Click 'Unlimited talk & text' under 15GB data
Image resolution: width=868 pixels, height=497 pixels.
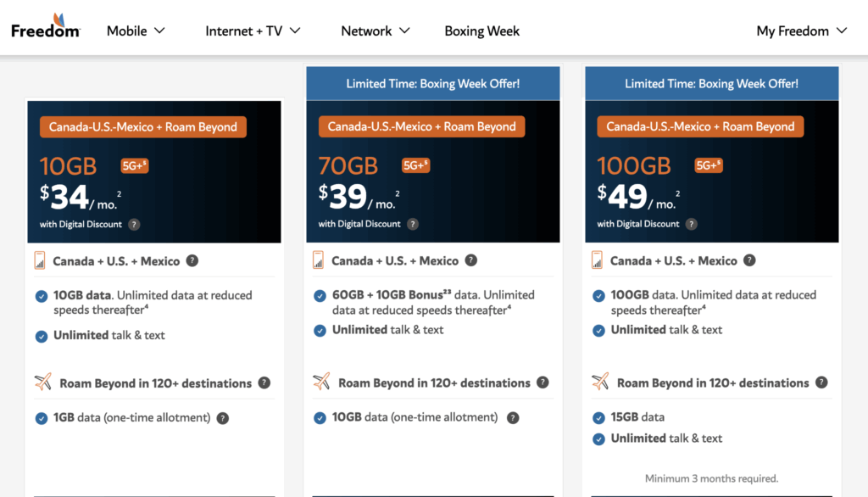pos(666,438)
